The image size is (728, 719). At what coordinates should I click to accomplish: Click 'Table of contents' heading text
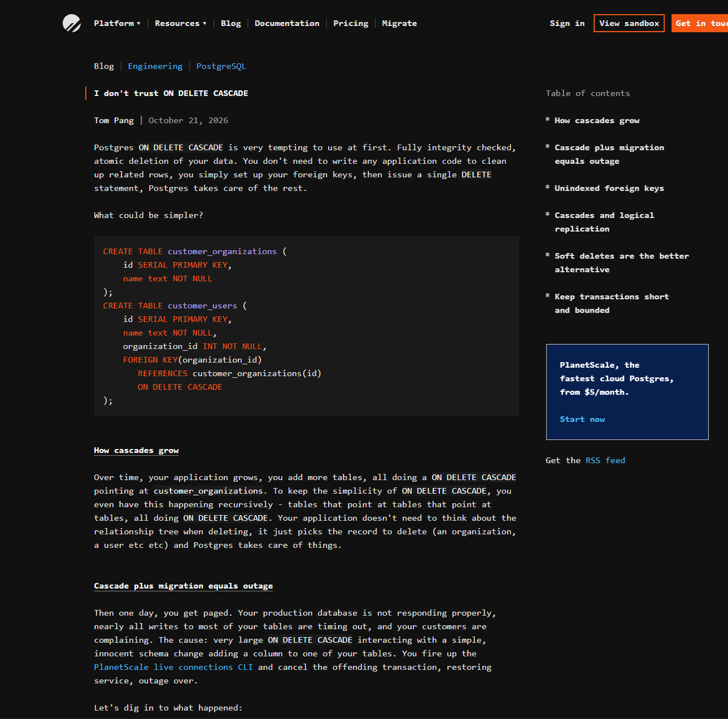coord(588,93)
